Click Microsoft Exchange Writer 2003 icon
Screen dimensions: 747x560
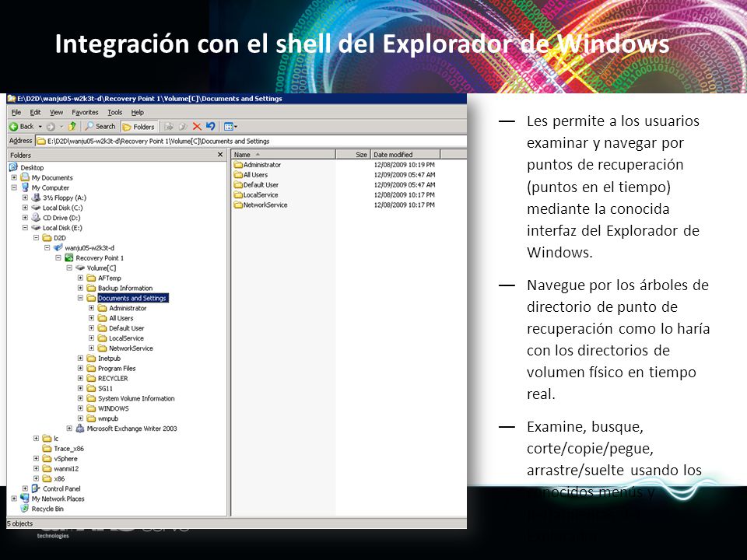coord(80,428)
